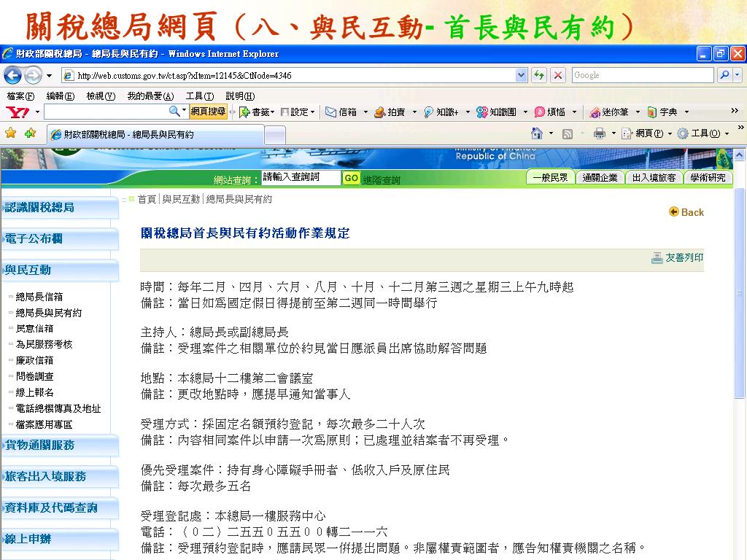
Task: Open the search provider dropdown arrow
Action: point(738,75)
